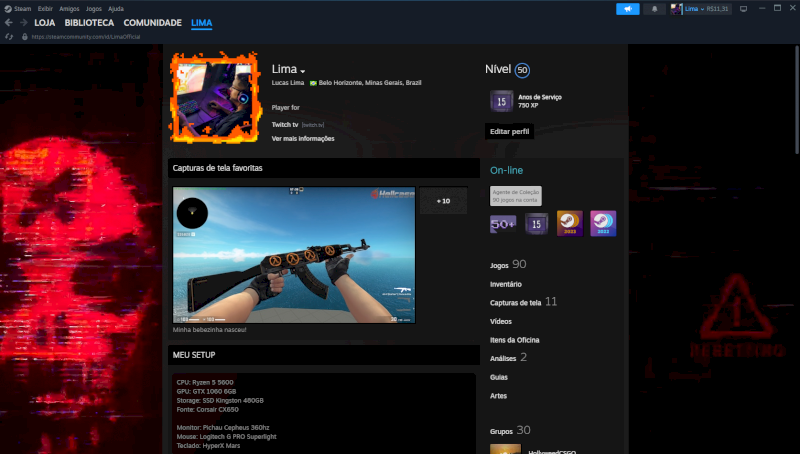Open the BIBLIOTECA tab
The width and height of the screenshot is (800, 454).
pyautogui.click(x=89, y=22)
